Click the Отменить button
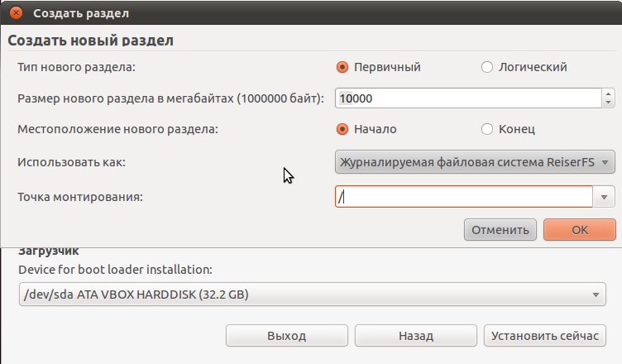Image resolution: width=622 pixels, height=364 pixels. (x=500, y=230)
